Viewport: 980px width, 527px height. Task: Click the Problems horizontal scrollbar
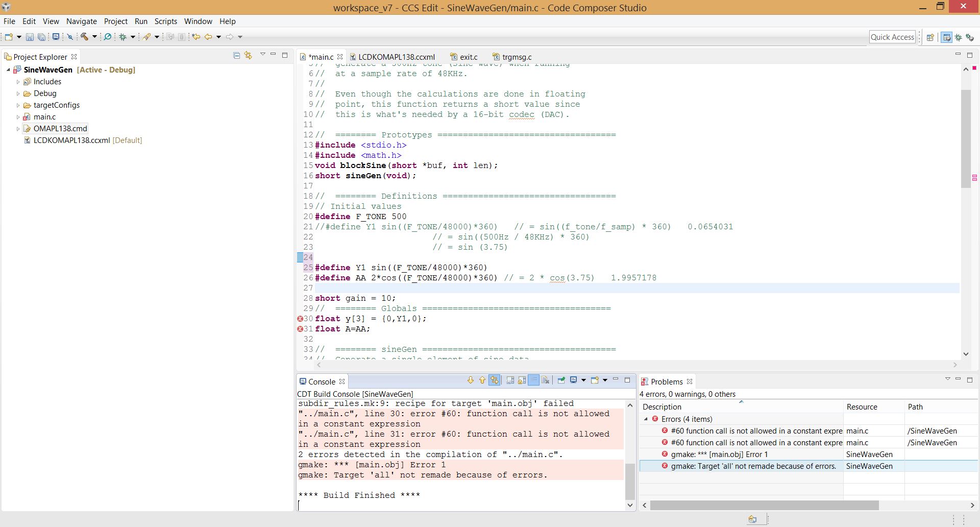(764, 505)
